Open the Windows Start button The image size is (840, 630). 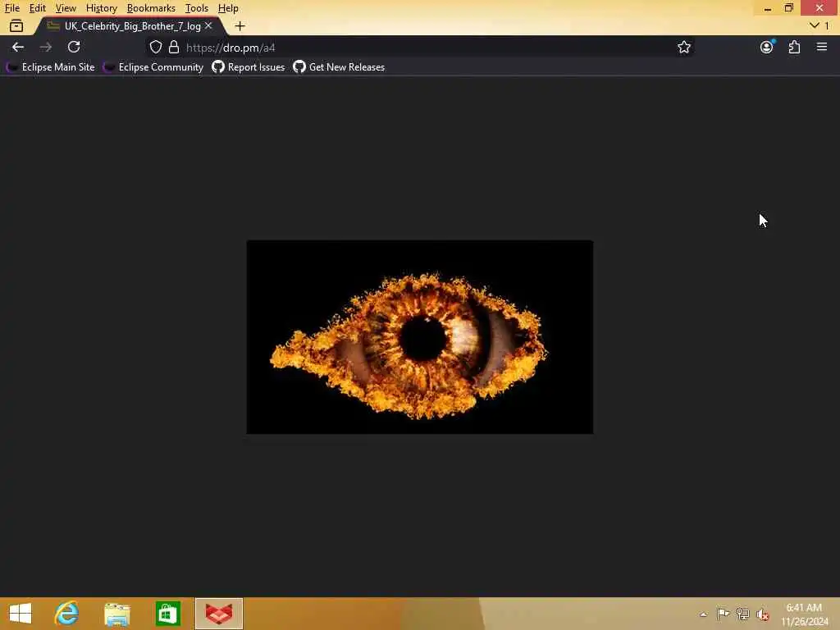point(21,614)
